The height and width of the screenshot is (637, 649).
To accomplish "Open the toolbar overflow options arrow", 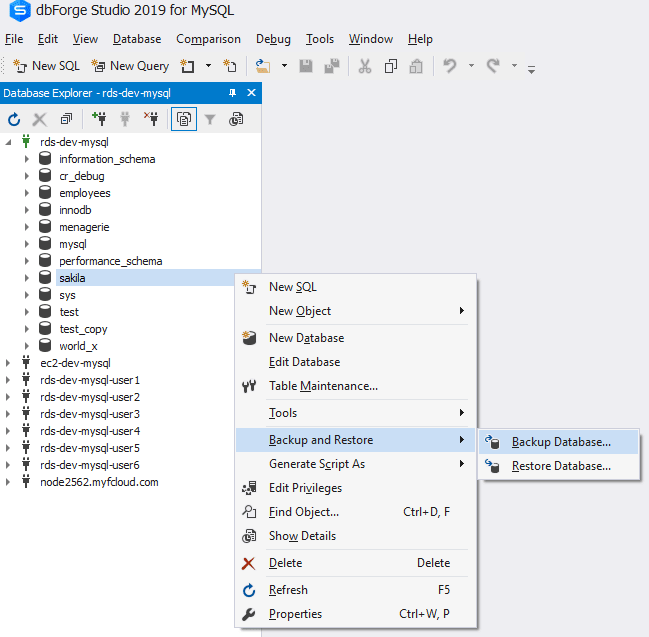I will (531, 69).
